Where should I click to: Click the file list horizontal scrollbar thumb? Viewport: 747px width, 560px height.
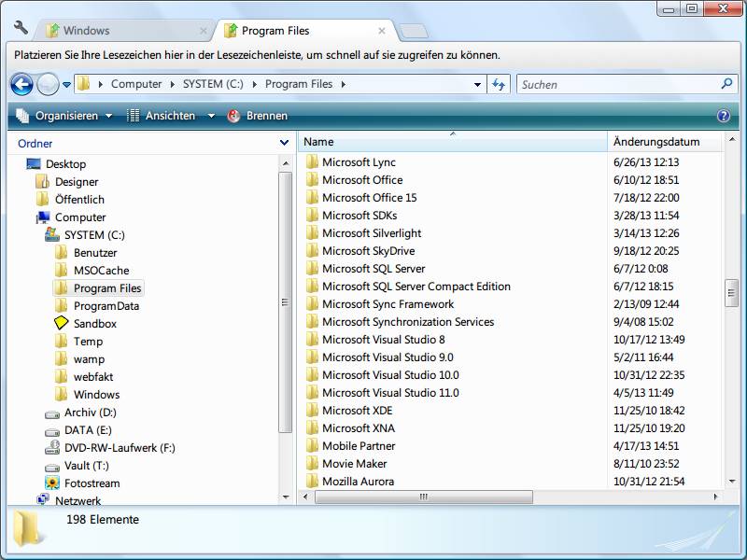(424, 497)
